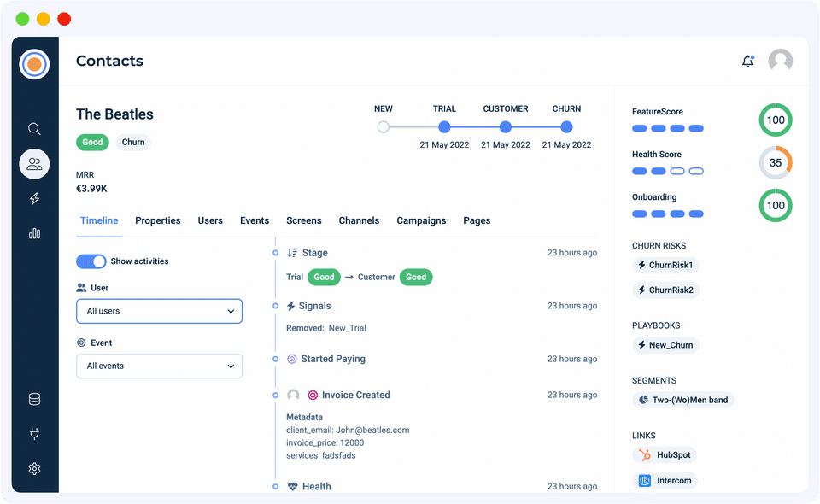Open the user profile avatar

781,61
